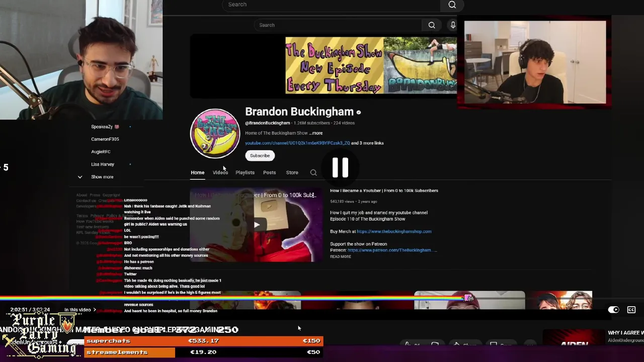
Task: Open 'How I Became a Youtuber' video title
Action: [x=384, y=191]
